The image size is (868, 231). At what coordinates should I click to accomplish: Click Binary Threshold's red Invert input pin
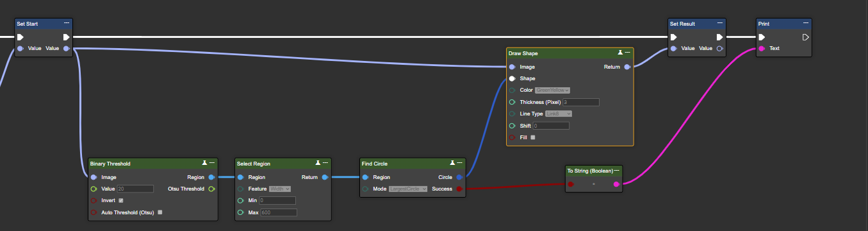(94, 200)
